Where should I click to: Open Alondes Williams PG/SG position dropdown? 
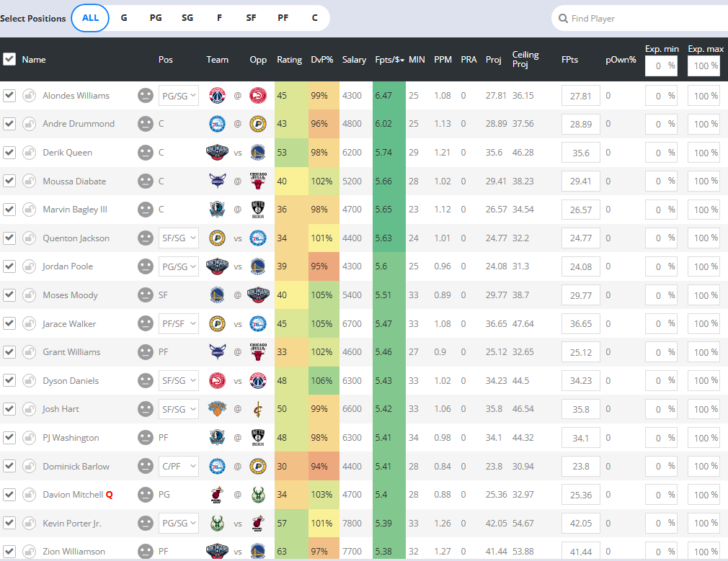(178, 95)
